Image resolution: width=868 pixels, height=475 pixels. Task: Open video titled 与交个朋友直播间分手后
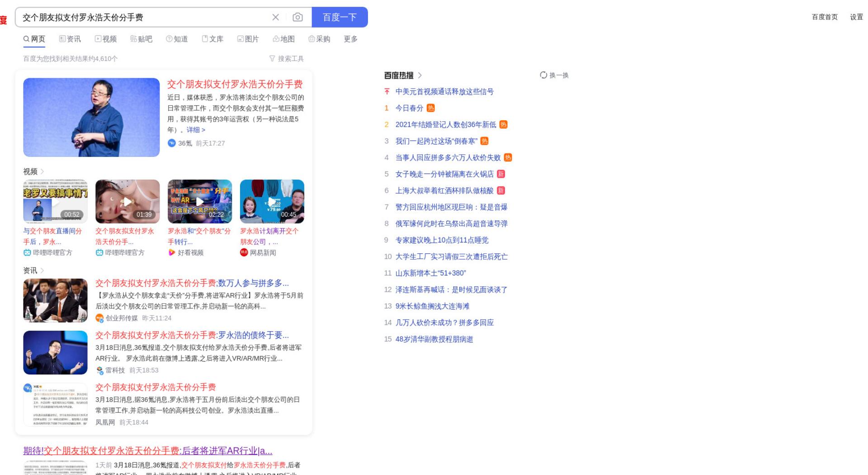[x=52, y=236]
